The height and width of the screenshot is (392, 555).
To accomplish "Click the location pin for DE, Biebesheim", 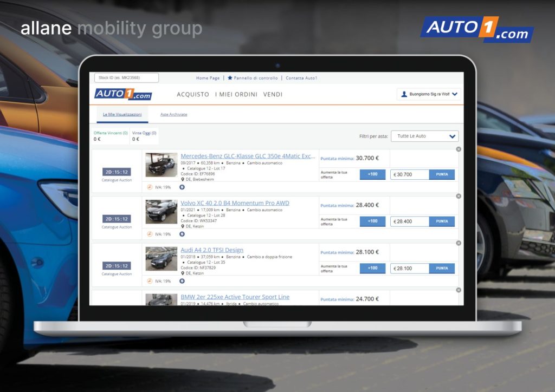I will 183,179.
